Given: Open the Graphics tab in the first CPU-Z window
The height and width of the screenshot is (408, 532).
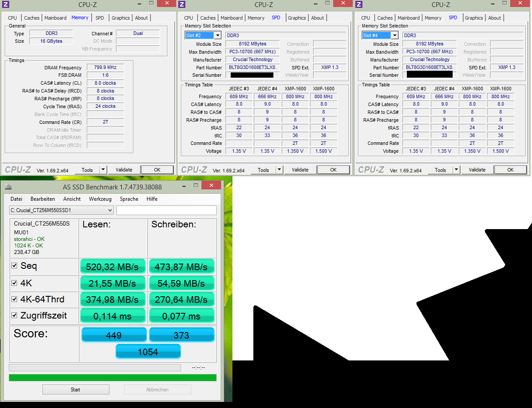Looking at the screenshot, I should [121, 18].
